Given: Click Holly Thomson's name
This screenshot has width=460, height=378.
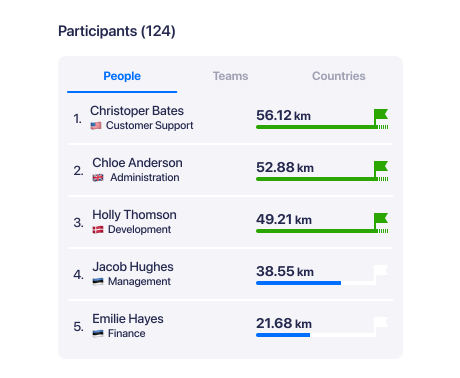Looking at the screenshot, I should [134, 215].
